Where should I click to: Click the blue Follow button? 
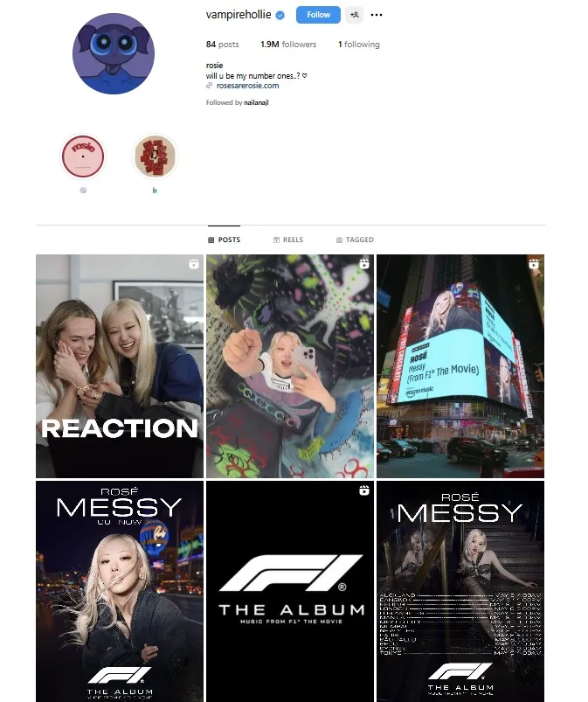pyautogui.click(x=318, y=15)
